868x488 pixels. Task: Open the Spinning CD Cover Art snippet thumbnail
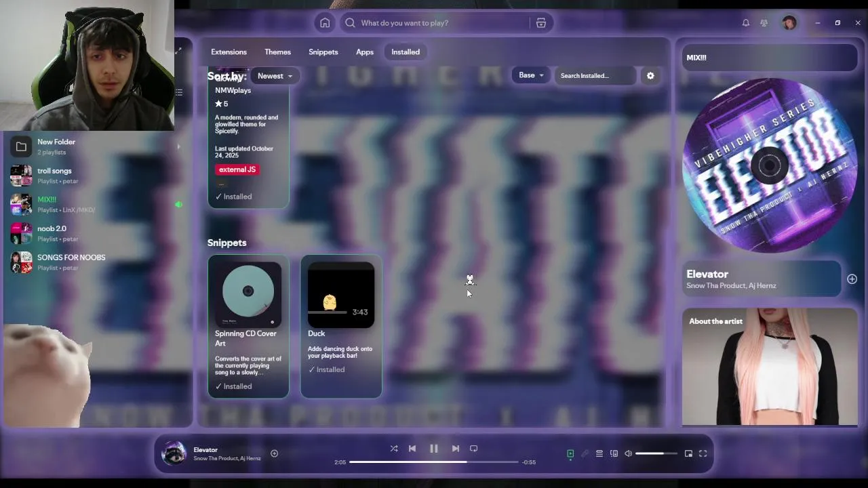[x=248, y=293]
